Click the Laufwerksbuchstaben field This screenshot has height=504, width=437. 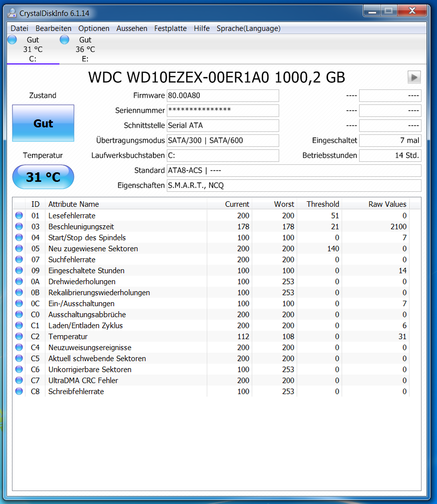click(x=223, y=155)
